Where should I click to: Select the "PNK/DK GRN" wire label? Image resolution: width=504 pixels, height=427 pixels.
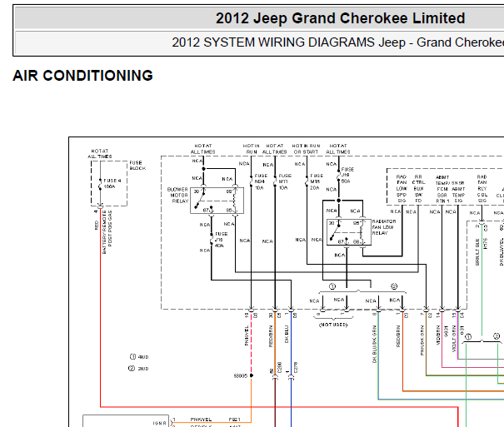pos(422,340)
